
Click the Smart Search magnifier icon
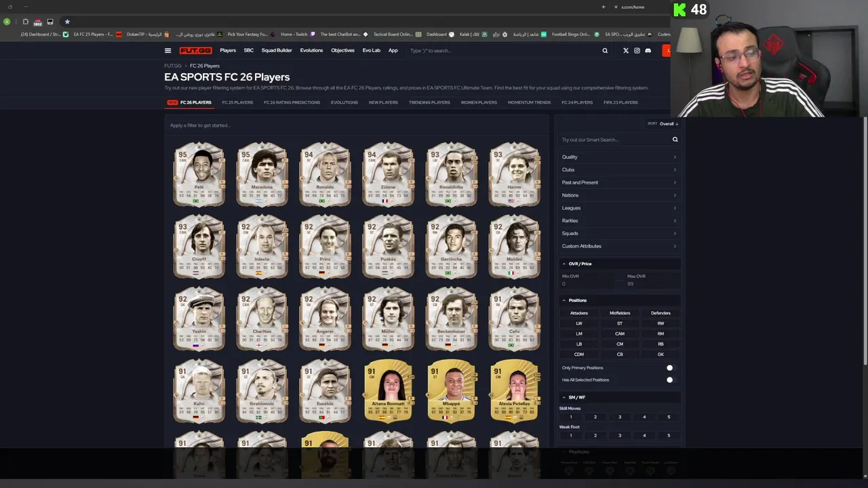(675, 140)
